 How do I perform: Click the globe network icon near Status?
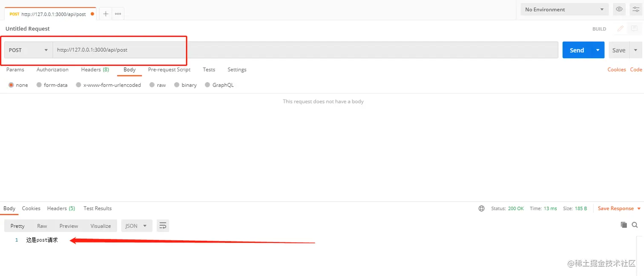tap(482, 208)
